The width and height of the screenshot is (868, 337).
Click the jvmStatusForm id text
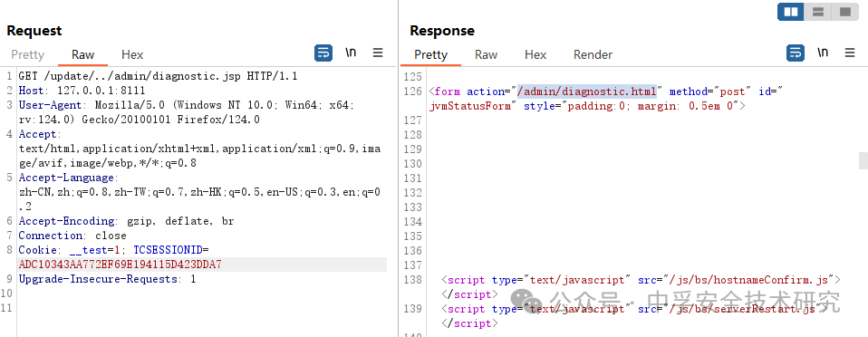470,106
